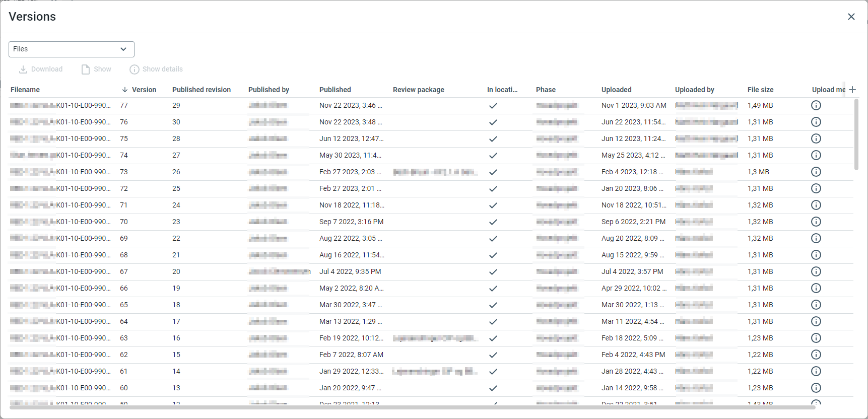This screenshot has width=868, height=419.
Task: Sort by Published column header
Action: (x=335, y=90)
